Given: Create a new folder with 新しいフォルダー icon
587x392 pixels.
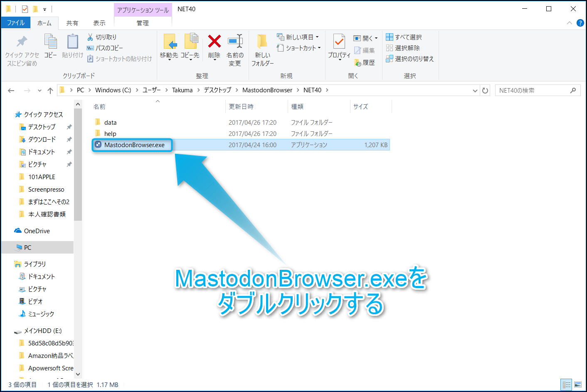Looking at the screenshot, I should (262, 42).
